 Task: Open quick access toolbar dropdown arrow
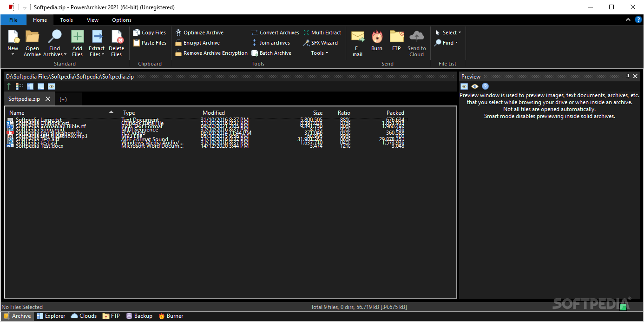25,7
